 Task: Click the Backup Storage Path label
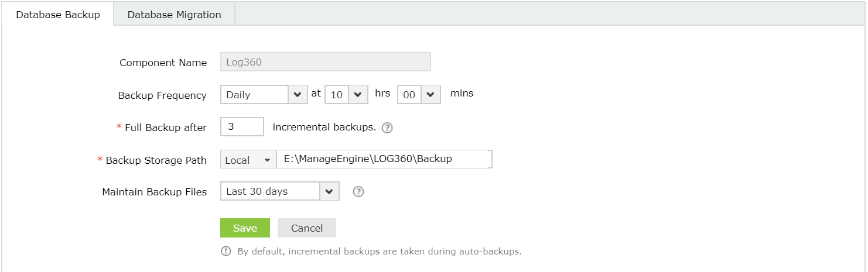coord(156,160)
